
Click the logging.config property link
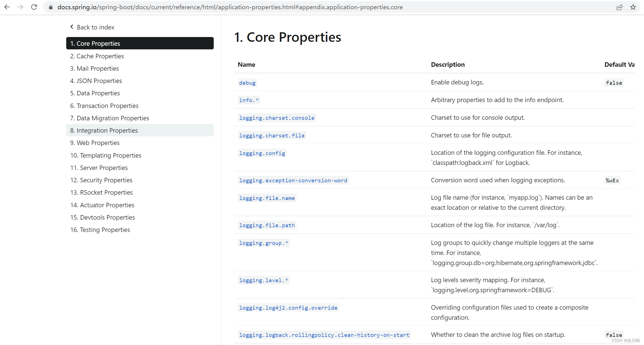[262, 153]
